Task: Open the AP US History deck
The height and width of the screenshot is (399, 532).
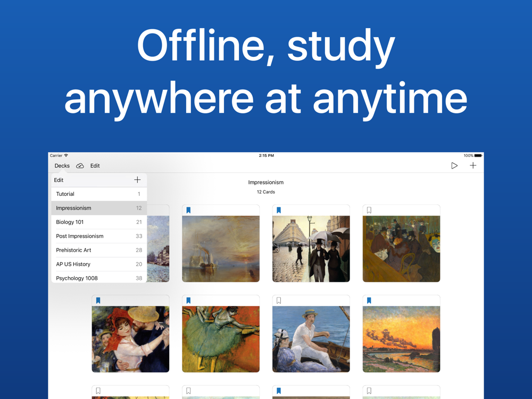Action: [99, 264]
